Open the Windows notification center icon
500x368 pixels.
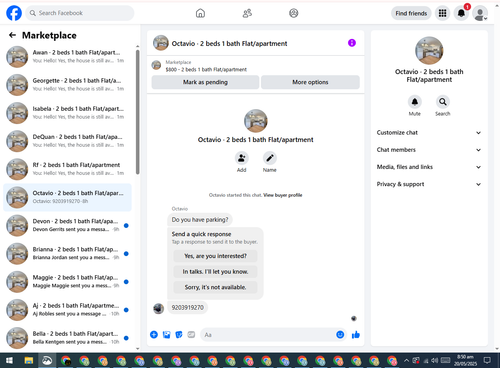tap(487, 360)
